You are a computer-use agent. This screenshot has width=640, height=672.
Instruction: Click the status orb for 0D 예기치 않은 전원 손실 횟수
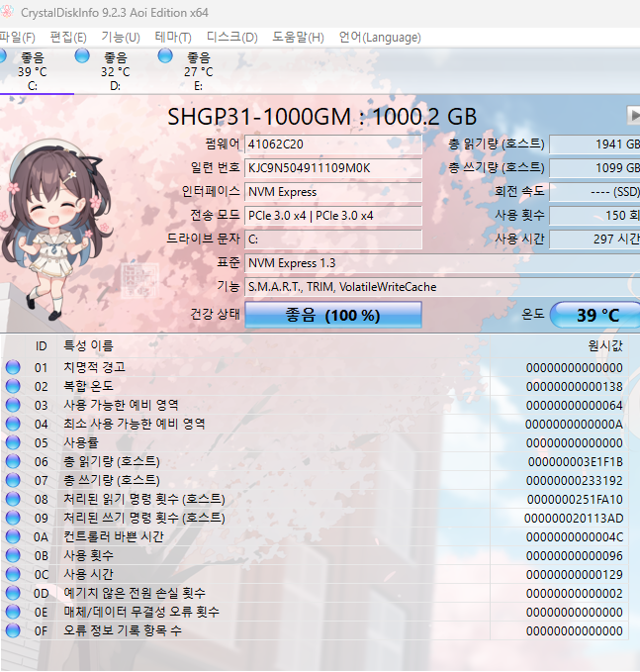pyautogui.click(x=13, y=593)
